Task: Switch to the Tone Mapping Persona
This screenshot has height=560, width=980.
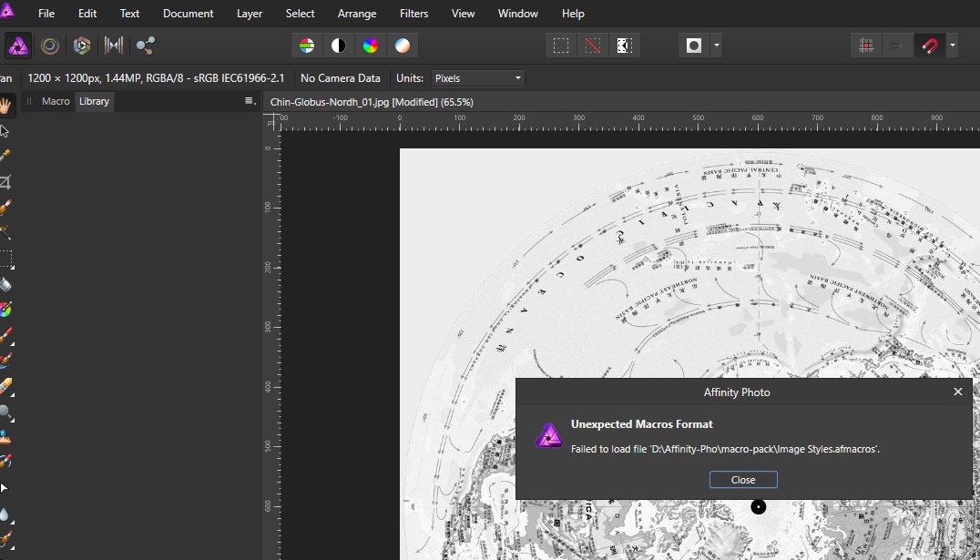Action: (x=114, y=46)
